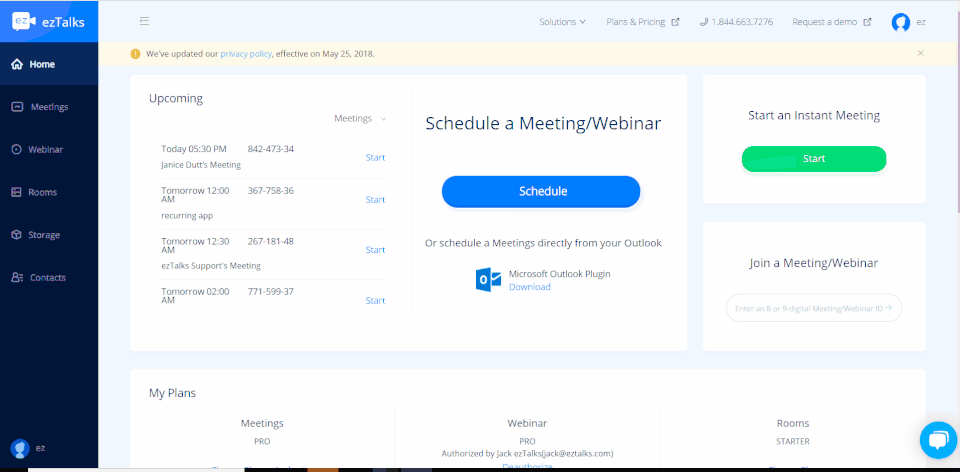Click the Meeting/Webinar ID input field
This screenshot has width=960, height=472.
coord(814,308)
